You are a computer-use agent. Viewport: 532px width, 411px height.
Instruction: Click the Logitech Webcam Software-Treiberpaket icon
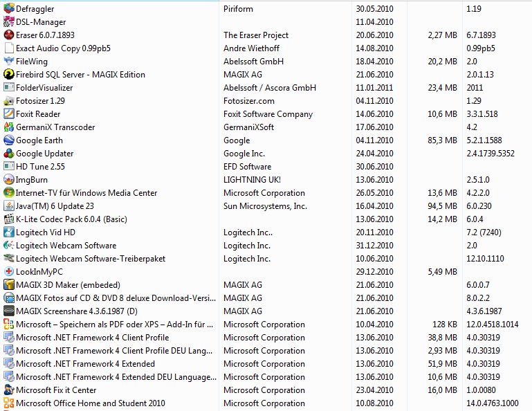click(9, 259)
